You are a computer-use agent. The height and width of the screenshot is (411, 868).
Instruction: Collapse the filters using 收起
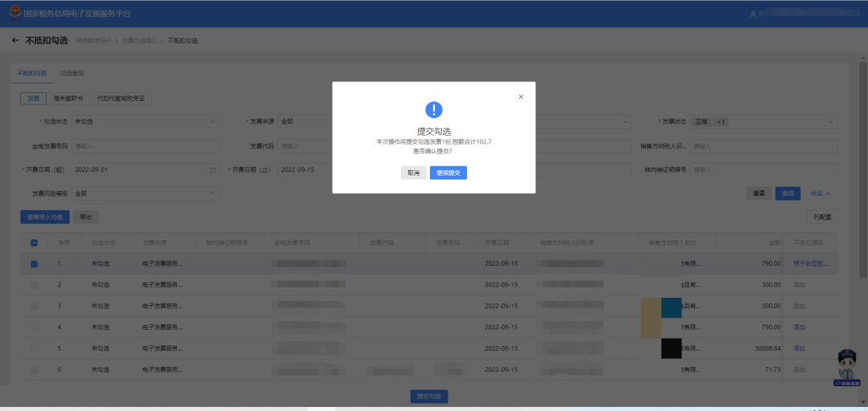pyautogui.click(x=820, y=193)
